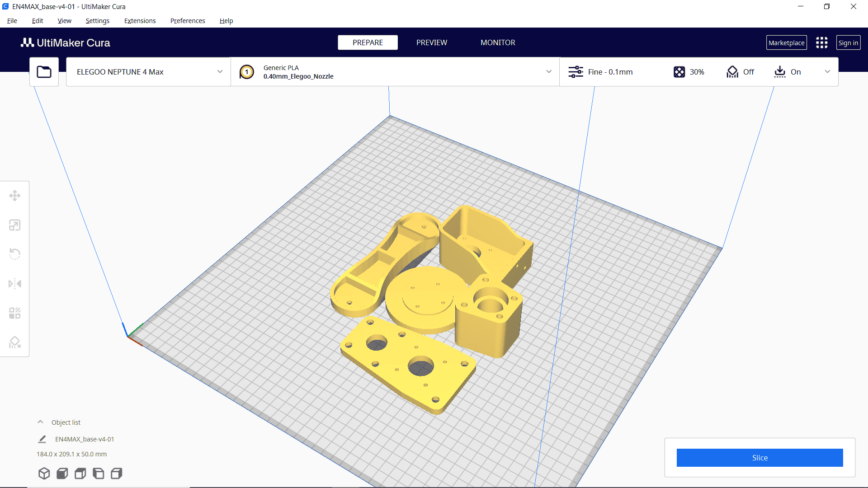Open the View menu
868x488 pixels.
tap(64, 21)
